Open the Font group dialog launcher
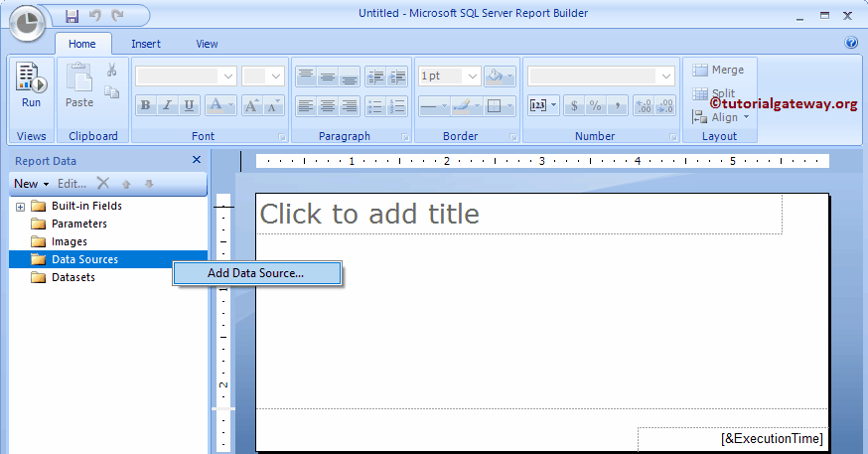 click(282, 137)
